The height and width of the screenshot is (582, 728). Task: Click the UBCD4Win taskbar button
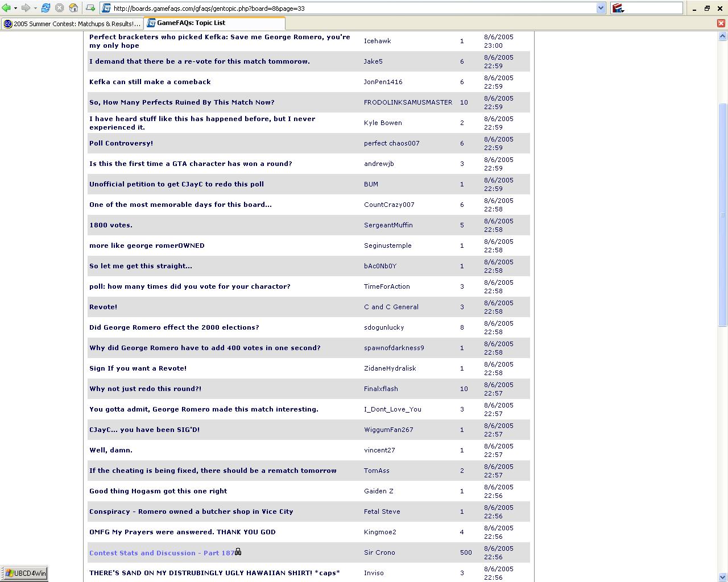click(x=24, y=573)
